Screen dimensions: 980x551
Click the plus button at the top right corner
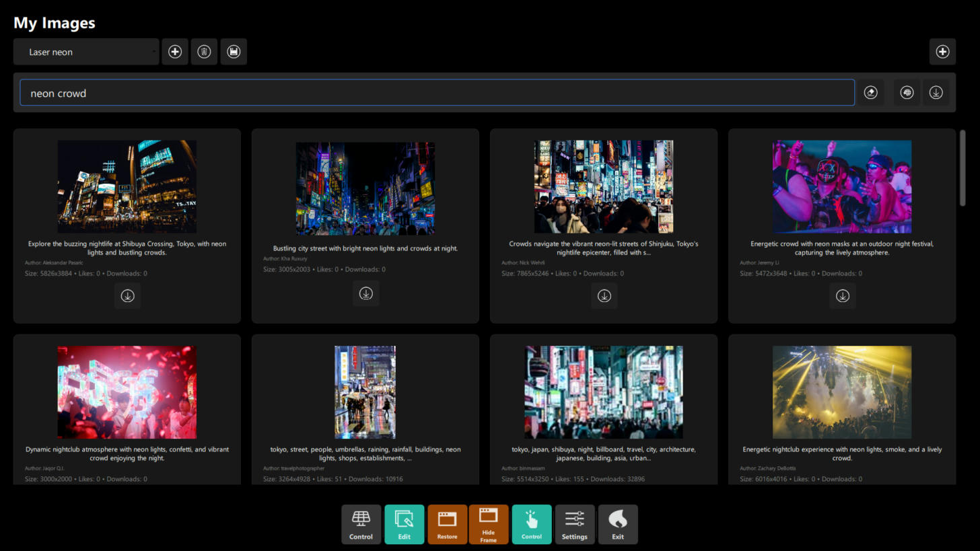tap(942, 52)
